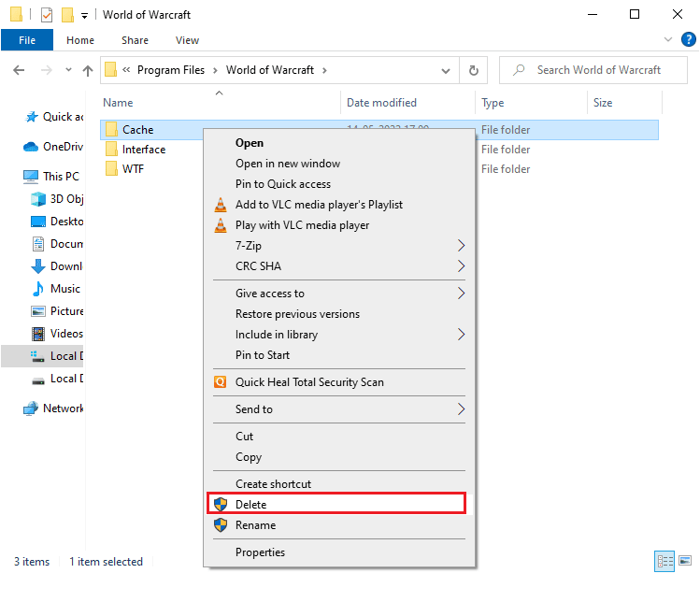
Task: Open 3D Objects in the sidebar
Action: 57,199
